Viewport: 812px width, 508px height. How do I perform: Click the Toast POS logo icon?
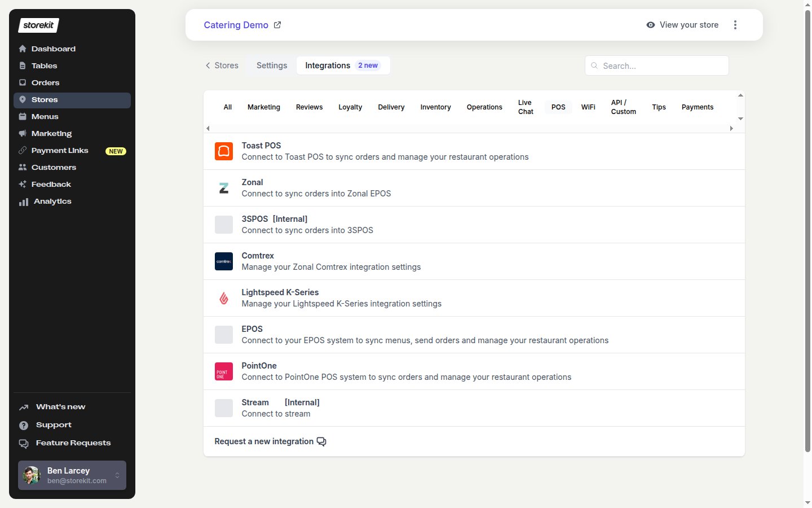pyautogui.click(x=224, y=151)
